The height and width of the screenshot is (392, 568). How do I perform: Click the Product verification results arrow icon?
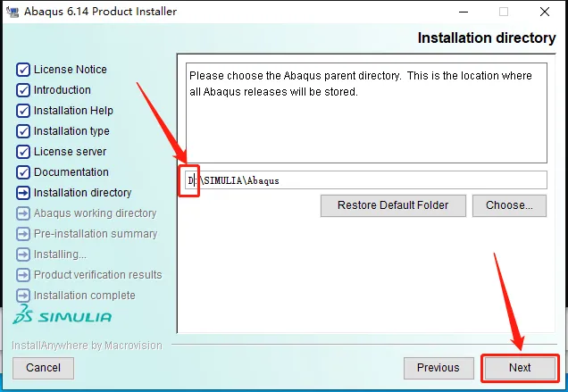click(x=23, y=275)
